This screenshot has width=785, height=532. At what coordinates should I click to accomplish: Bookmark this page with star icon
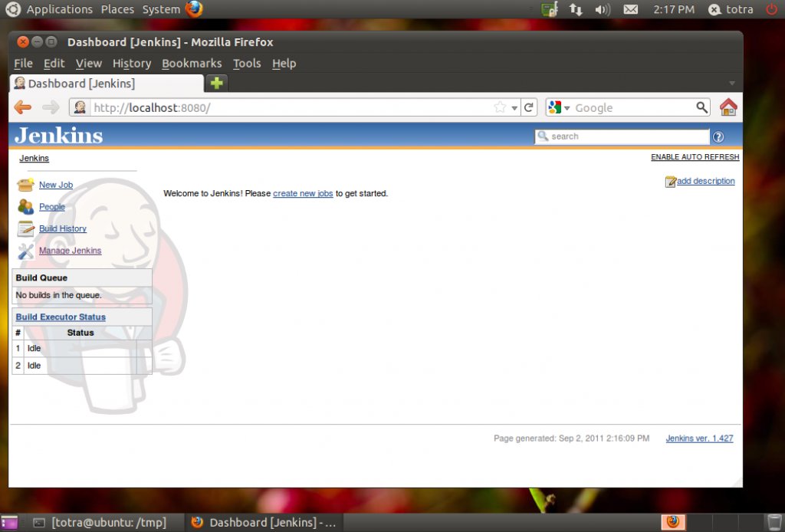click(x=500, y=107)
